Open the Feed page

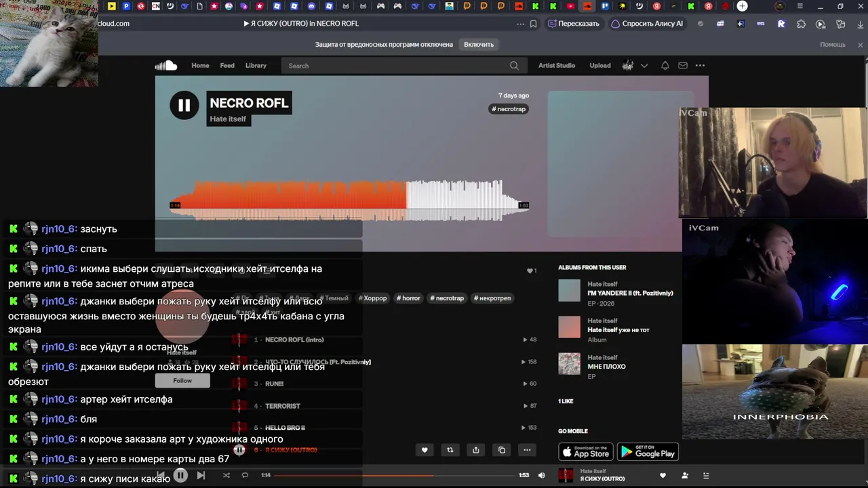[x=227, y=66]
